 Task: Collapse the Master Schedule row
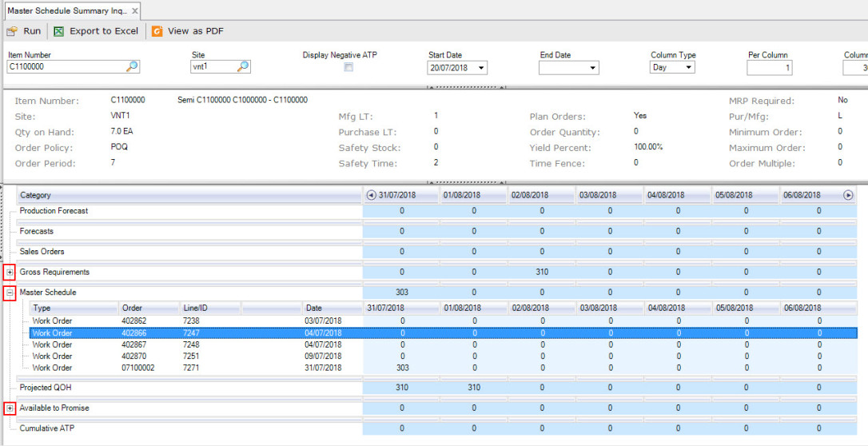[10, 293]
